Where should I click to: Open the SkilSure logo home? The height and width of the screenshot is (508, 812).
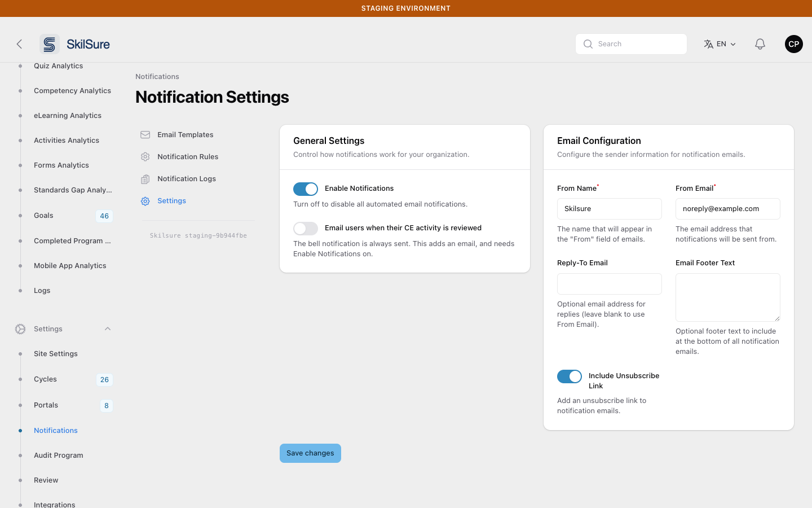pos(75,44)
